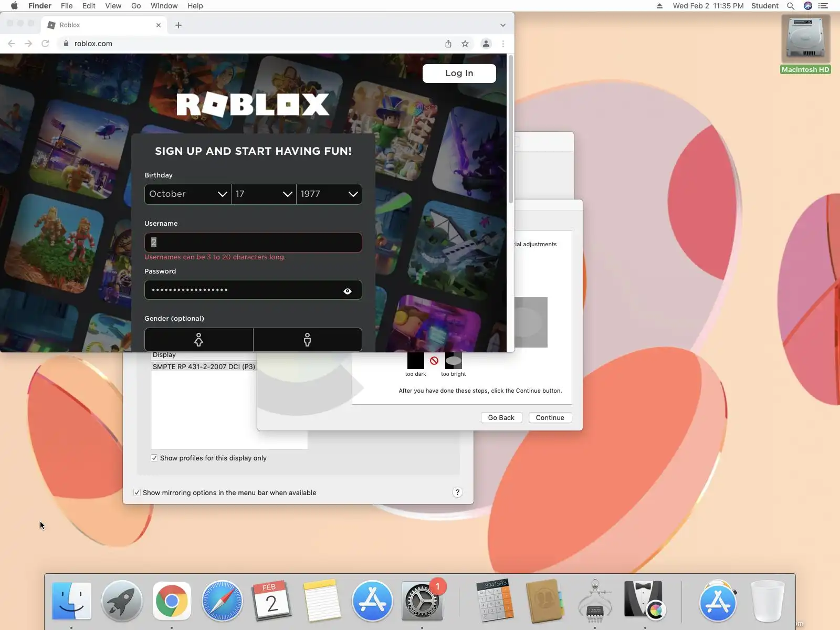The height and width of the screenshot is (630, 840).
Task: Open the Finder menu
Action: 40,6
